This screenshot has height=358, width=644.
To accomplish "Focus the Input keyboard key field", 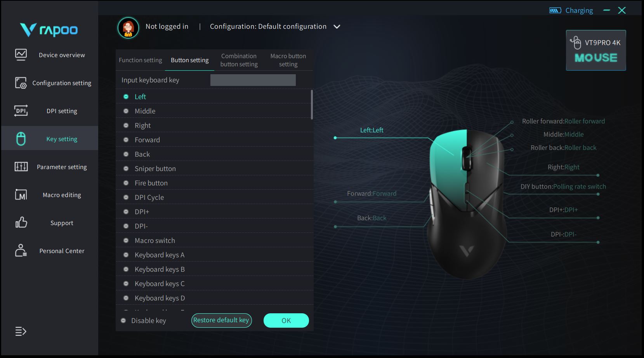I will pyautogui.click(x=253, y=80).
